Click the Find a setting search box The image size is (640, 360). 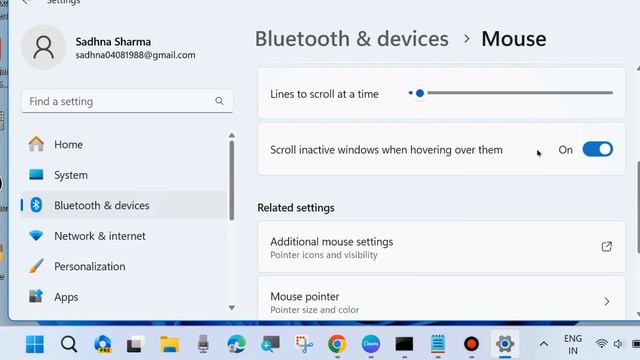pos(127,101)
